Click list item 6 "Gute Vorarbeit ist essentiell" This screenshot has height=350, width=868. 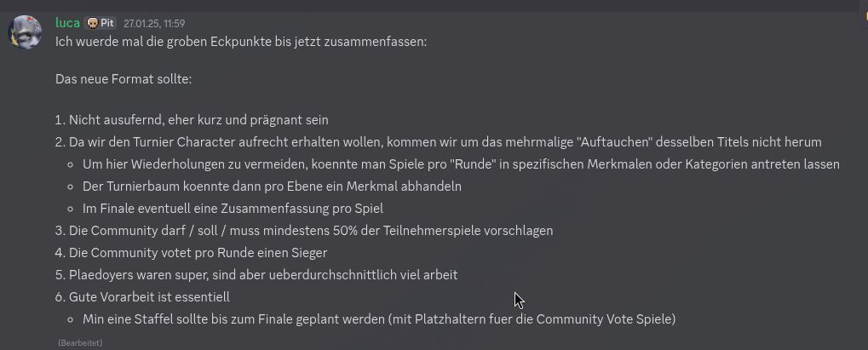149,297
